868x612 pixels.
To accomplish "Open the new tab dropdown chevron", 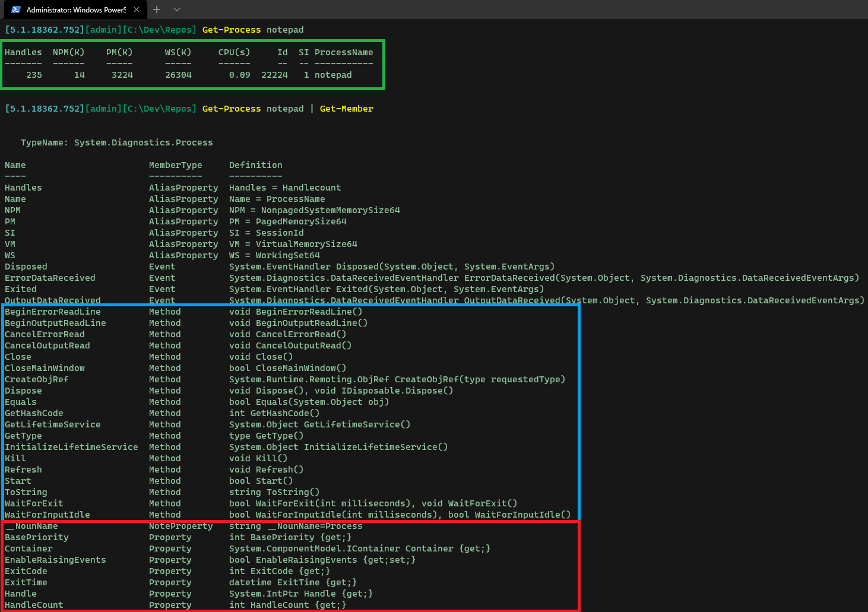I will [x=175, y=9].
